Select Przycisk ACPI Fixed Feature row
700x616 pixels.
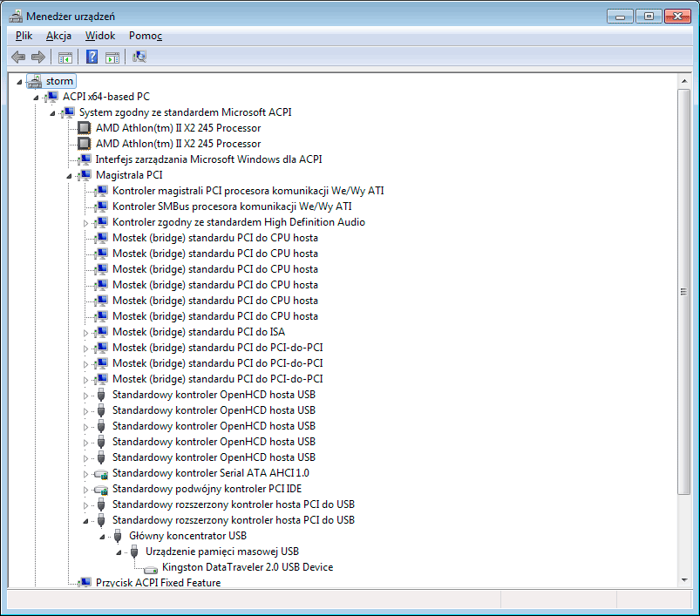point(158,583)
